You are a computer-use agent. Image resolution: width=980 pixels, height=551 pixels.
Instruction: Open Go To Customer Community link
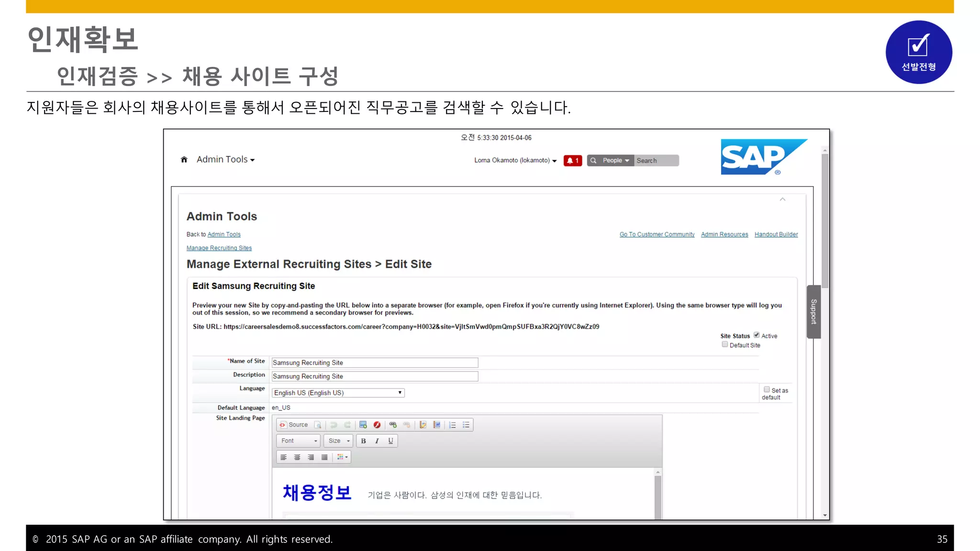[x=657, y=234]
